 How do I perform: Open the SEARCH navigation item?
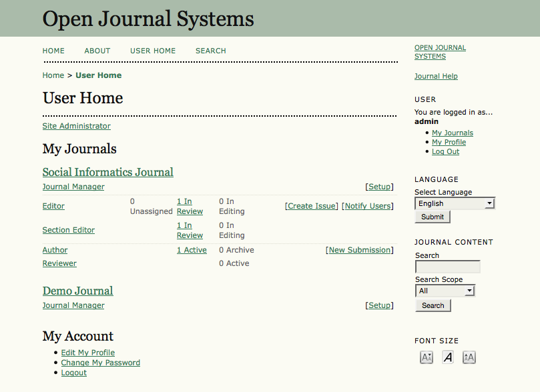click(x=210, y=51)
